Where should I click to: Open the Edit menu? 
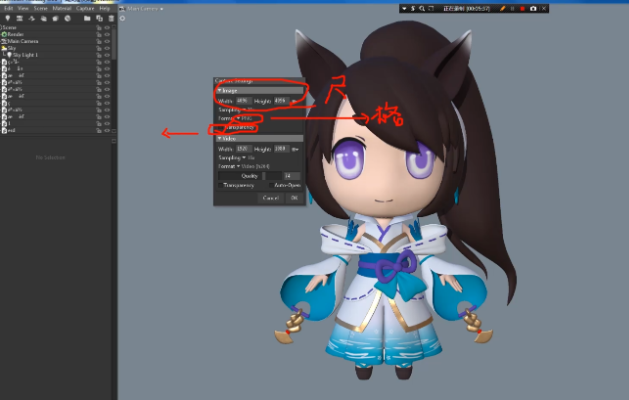(x=8, y=8)
